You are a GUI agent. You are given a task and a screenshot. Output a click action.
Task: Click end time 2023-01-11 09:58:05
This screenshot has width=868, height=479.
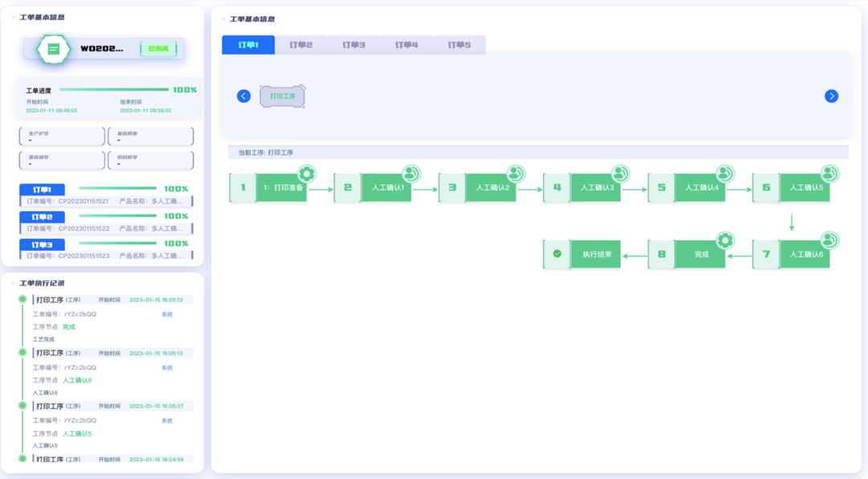(145, 111)
